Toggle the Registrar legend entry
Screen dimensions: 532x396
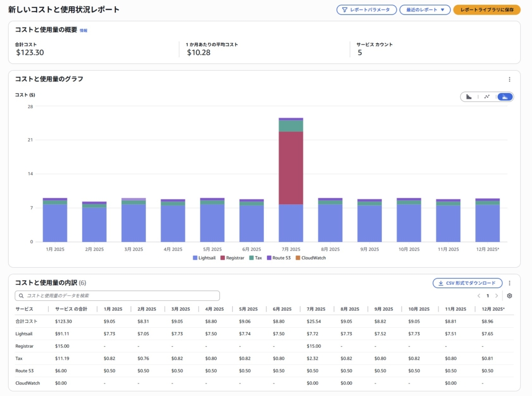(x=232, y=258)
